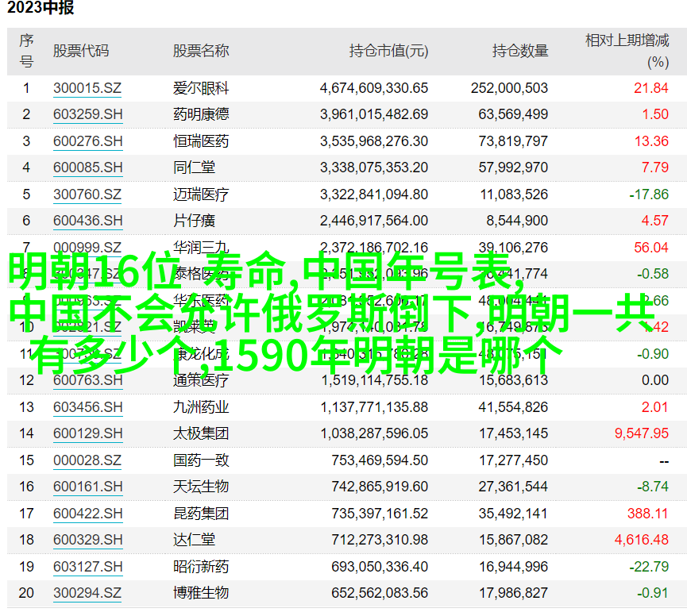Click market value 3,961,015,482.69

coord(374,115)
